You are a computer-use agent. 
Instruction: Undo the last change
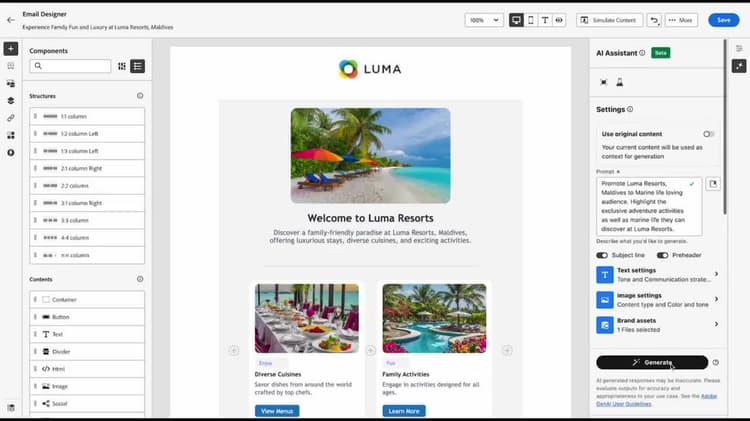point(654,20)
